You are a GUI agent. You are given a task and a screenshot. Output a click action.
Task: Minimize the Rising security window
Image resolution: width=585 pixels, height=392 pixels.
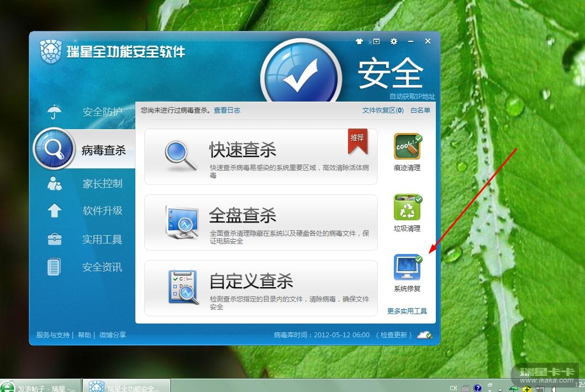411,41
